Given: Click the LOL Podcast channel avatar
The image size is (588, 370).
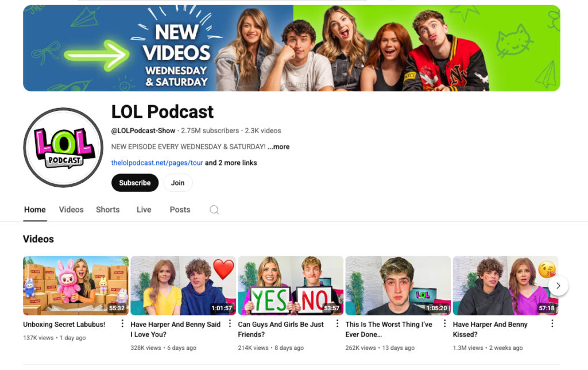Looking at the screenshot, I should pos(63,148).
